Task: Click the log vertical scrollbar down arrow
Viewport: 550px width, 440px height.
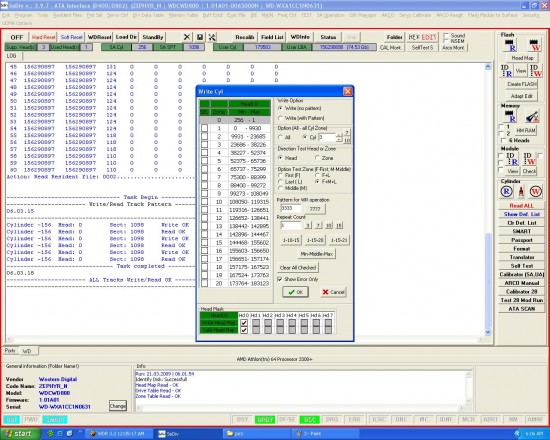Action: (488, 332)
